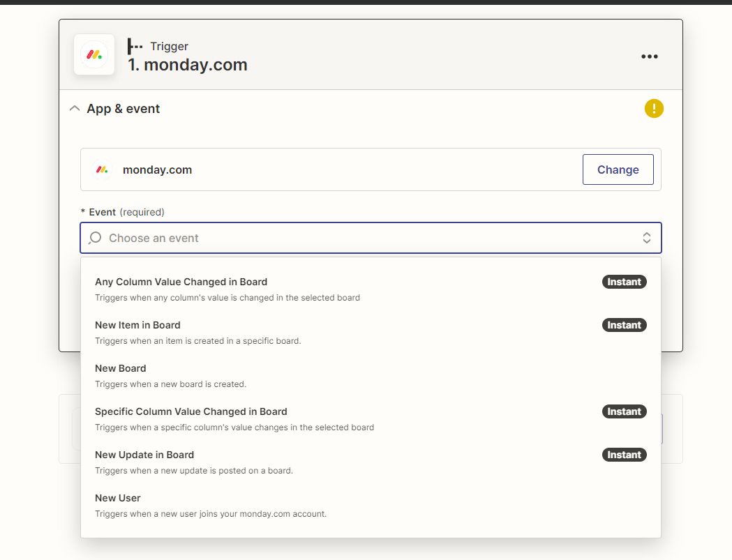Click 'Triggers when a specific column's value changes' text
732x560 pixels.
coord(234,427)
